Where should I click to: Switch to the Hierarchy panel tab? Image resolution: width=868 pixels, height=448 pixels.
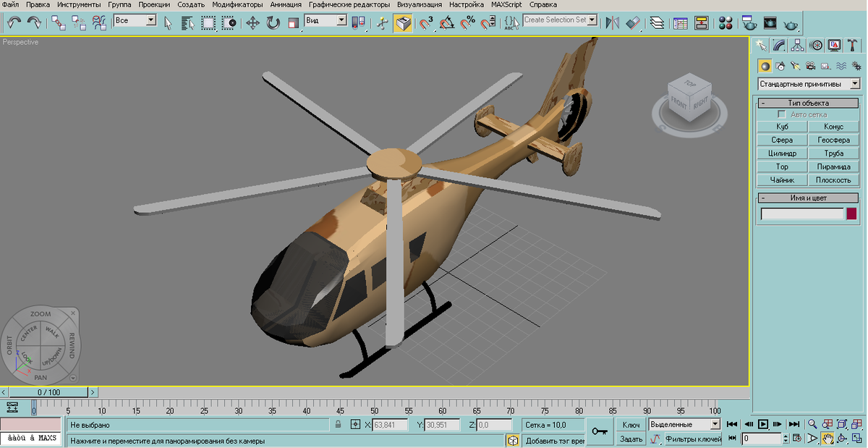click(x=797, y=45)
